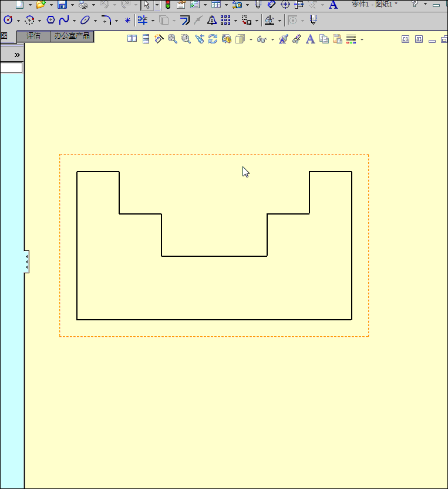
Task: Open the Ellipse tool dropdown arrow
Action: 95,21
